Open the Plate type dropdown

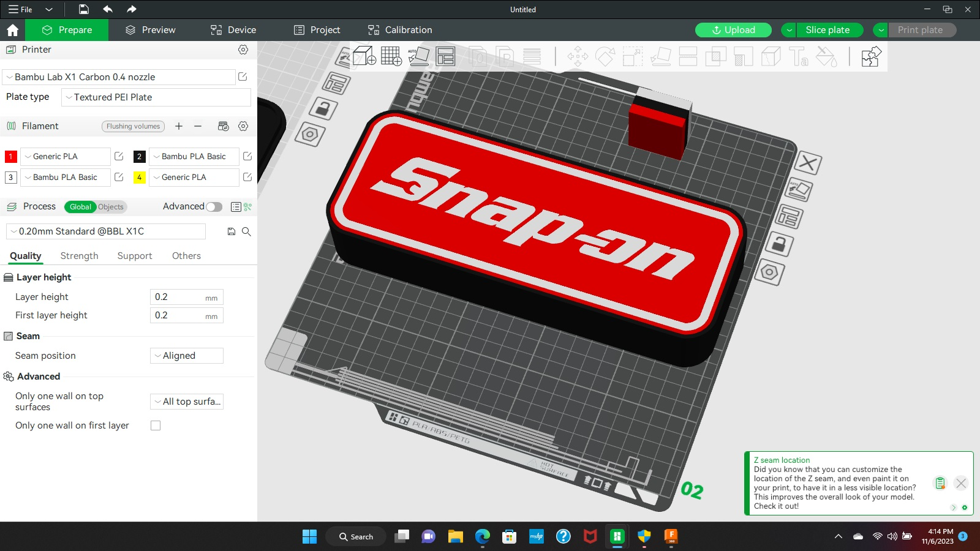156,97
